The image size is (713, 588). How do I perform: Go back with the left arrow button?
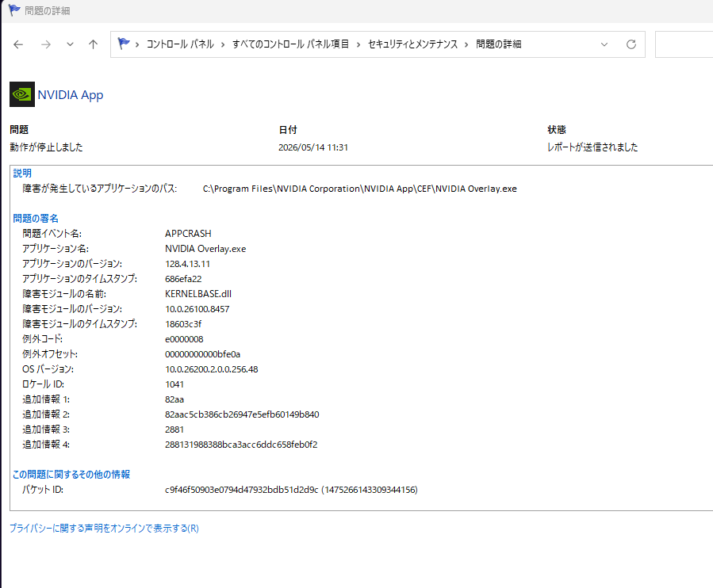(x=18, y=44)
